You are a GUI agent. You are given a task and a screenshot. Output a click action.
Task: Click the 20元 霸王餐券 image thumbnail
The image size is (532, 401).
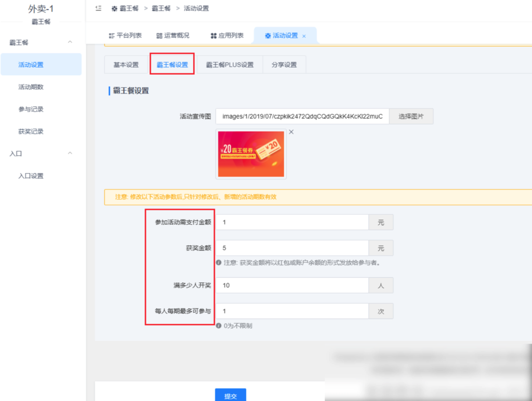[x=251, y=154]
